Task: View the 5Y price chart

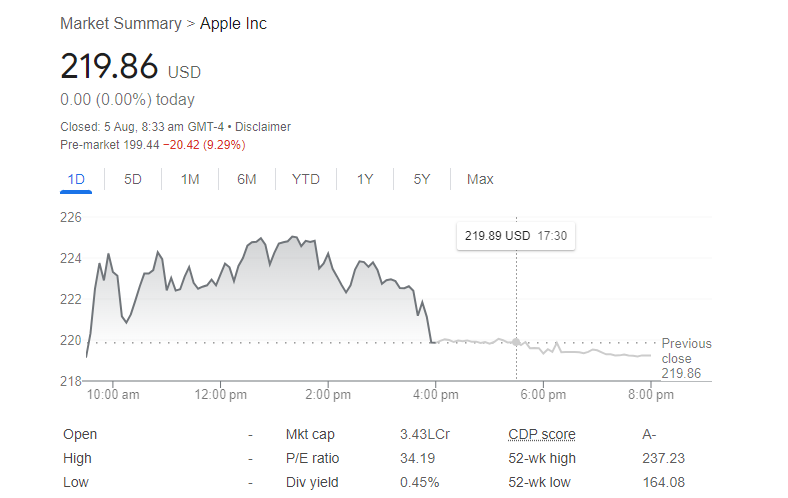Action: point(422,179)
